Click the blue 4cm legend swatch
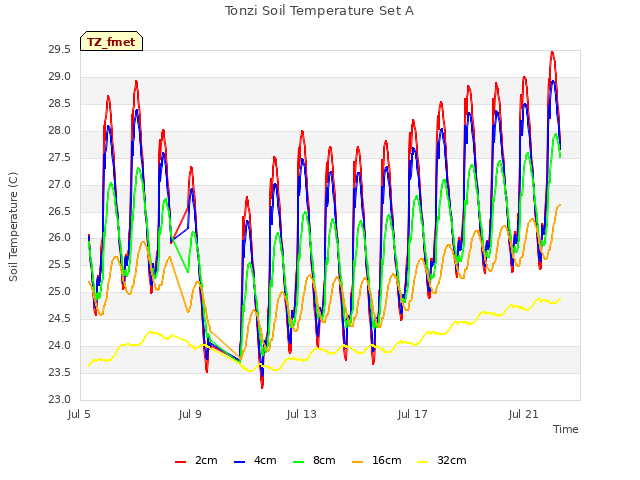 click(x=240, y=462)
